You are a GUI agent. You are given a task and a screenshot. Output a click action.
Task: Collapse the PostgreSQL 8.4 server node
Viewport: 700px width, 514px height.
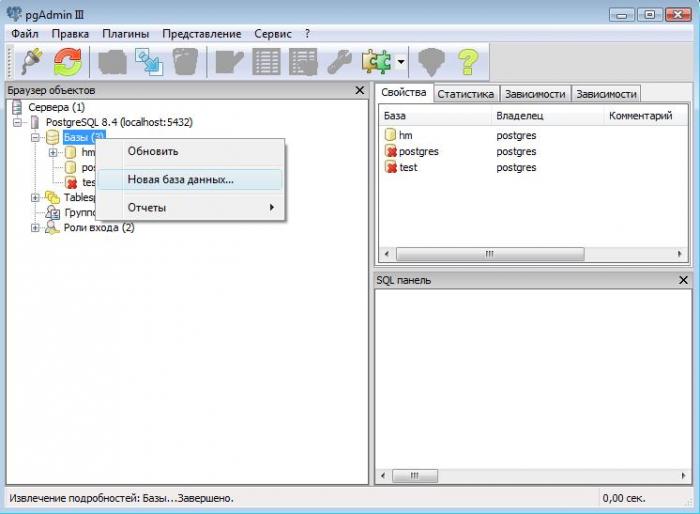[17, 122]
